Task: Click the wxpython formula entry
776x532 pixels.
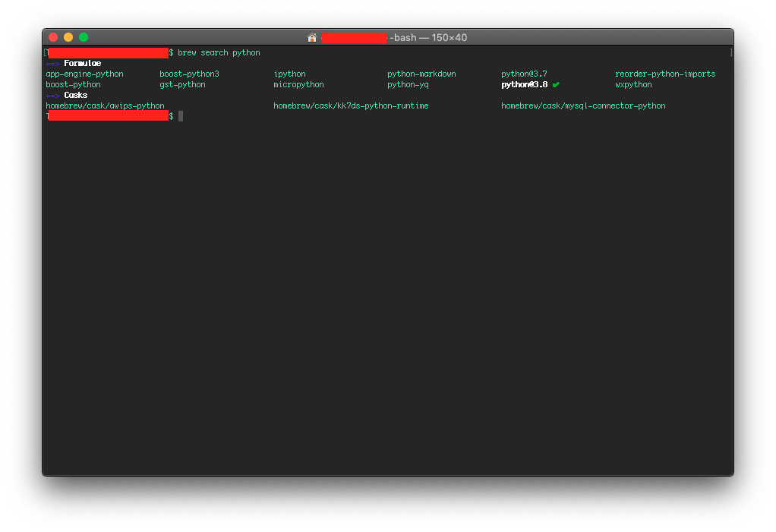Action: [x=633, y=84]
